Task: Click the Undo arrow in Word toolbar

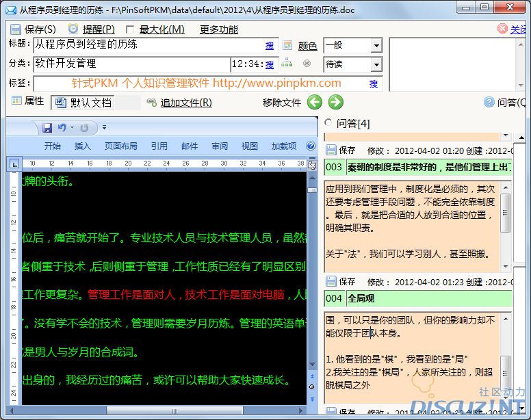Action: (62, 128)
